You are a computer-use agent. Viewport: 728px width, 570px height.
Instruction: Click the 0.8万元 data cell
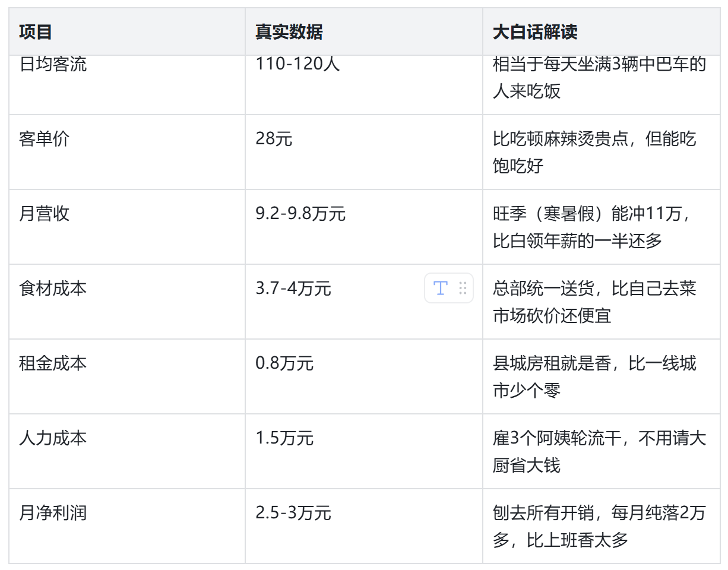point(284,363)
